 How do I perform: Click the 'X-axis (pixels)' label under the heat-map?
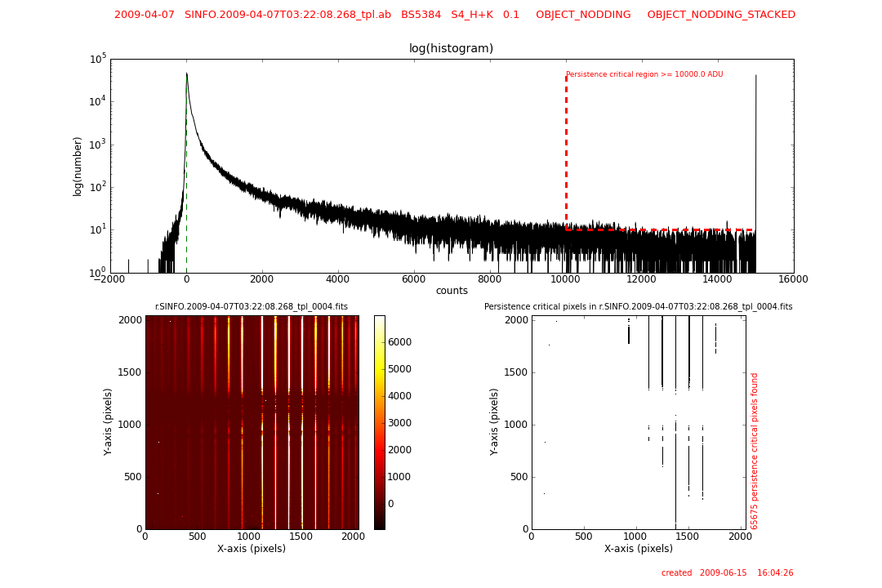pos(252,549)
